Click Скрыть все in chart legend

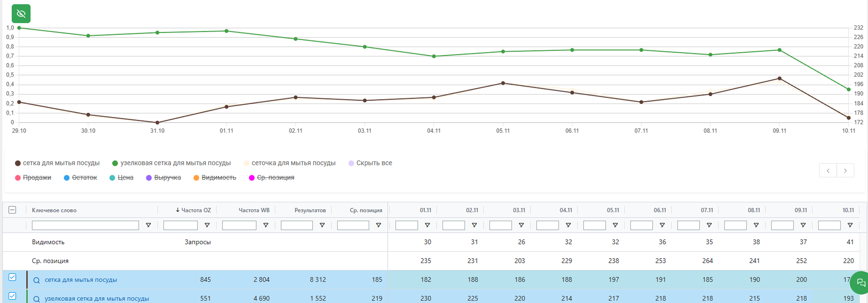pos(374,163)
